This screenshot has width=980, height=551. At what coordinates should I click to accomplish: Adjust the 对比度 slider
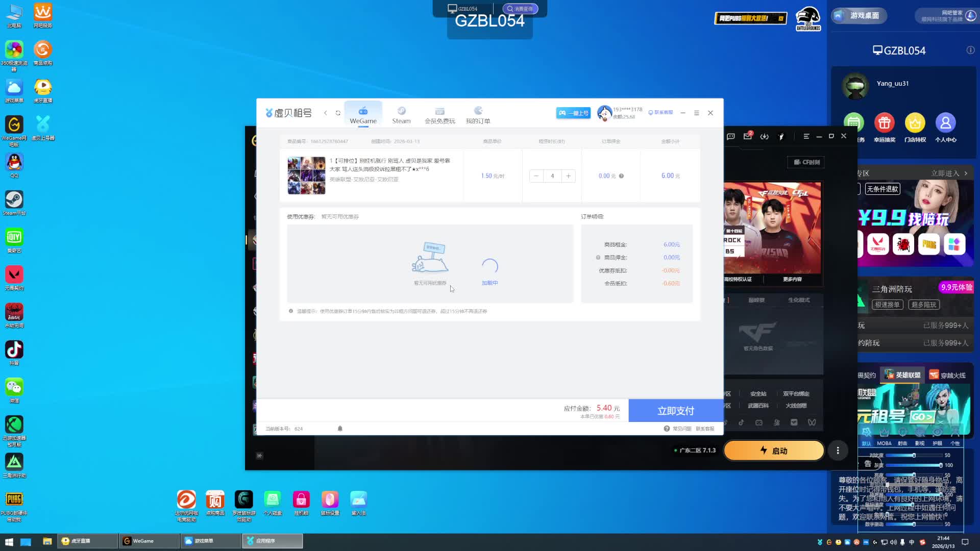pyautogui.click(x=914, y=455)
